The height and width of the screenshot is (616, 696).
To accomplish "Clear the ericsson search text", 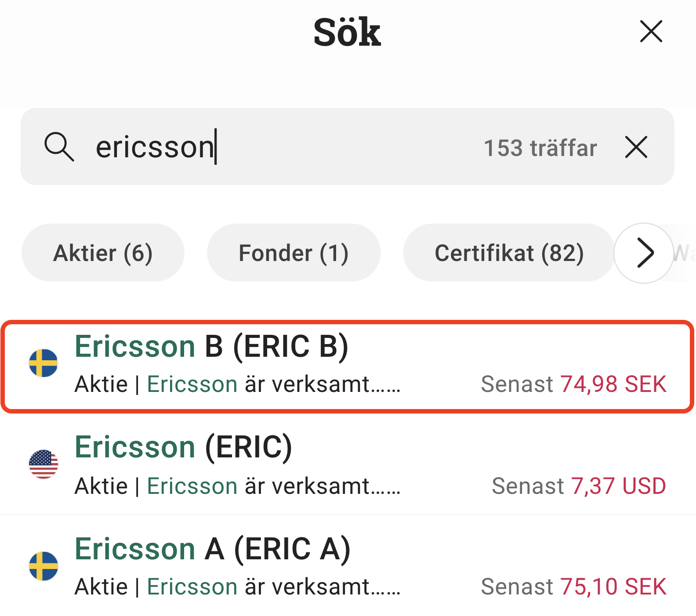I will tap(636, 147).
